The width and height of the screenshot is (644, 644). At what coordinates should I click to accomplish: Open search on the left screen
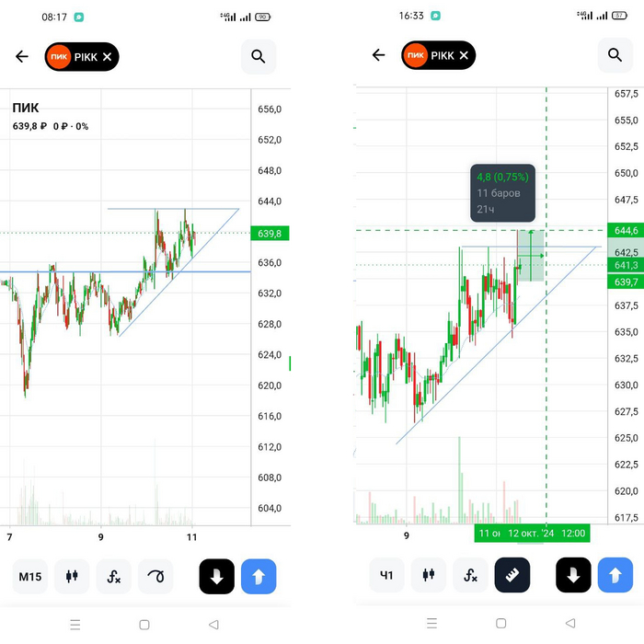coord(259,56)
